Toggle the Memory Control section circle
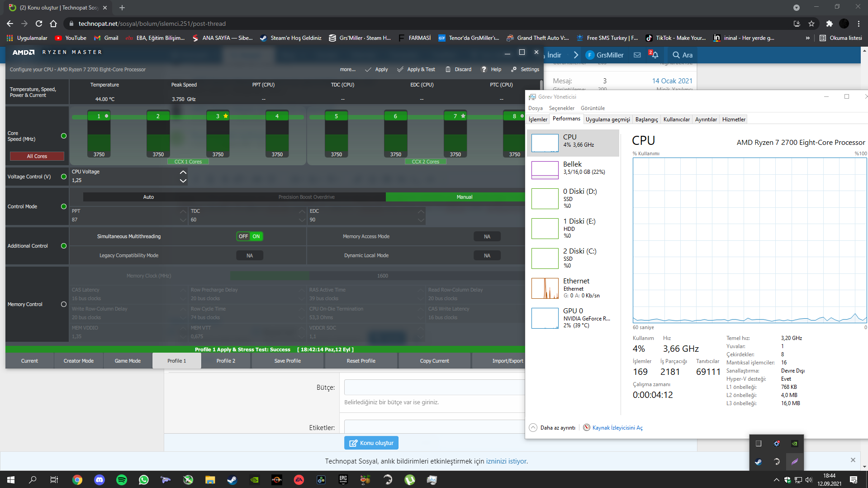The image size is (868, 488). pos(64,304)
